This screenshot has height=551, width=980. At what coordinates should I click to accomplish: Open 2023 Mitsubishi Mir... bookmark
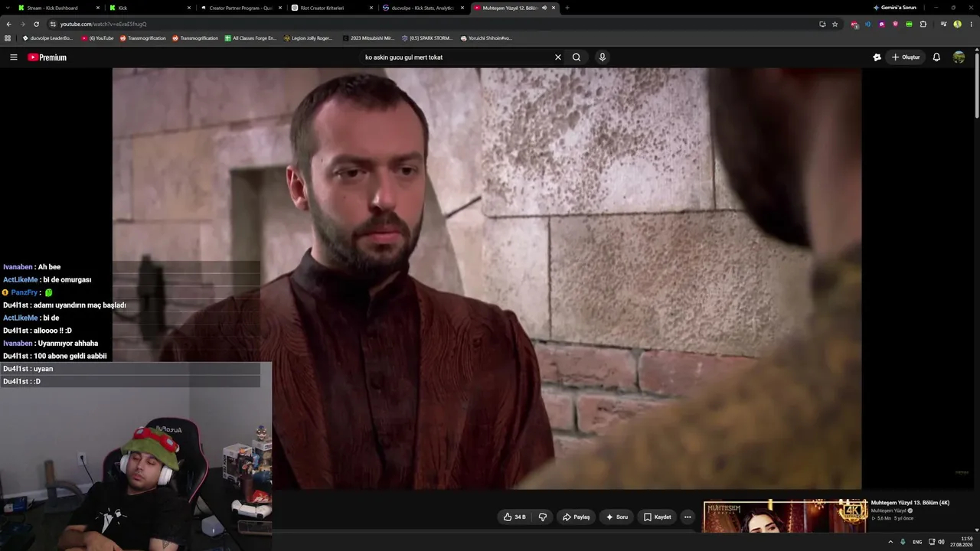pos(368,37)
